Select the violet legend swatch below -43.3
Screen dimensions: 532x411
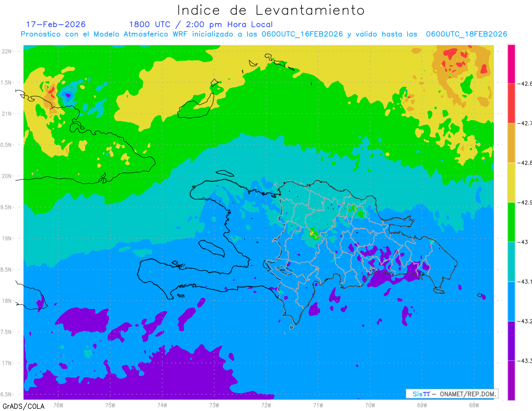coord(511,380)
